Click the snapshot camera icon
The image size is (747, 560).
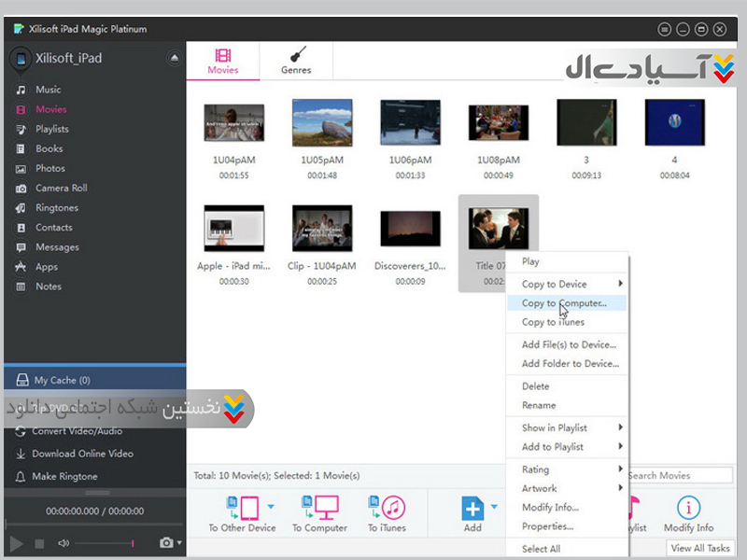point(166,542)
